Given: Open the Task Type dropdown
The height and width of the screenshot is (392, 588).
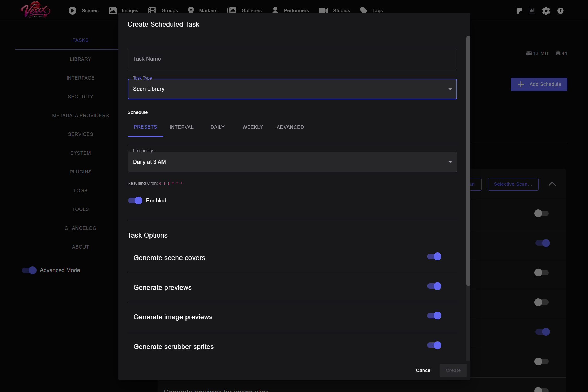Looking at the screenshot, I should pos(292,89).
